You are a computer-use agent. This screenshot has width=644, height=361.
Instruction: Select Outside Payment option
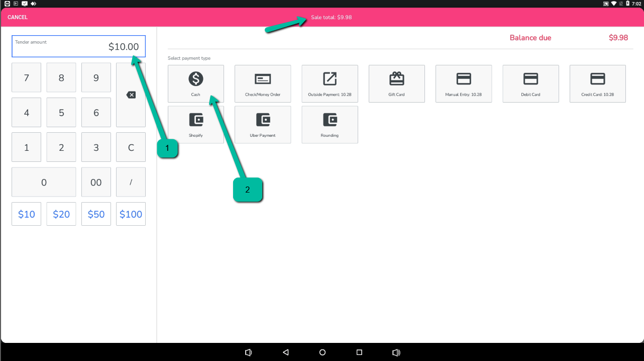click(330, 83)
